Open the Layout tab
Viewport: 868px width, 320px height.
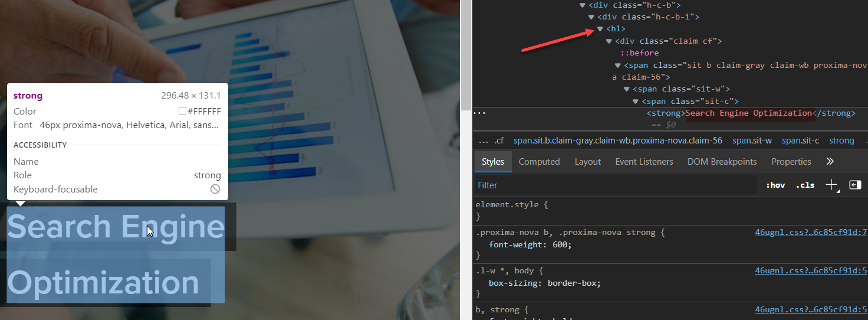(x=587, y=161)
